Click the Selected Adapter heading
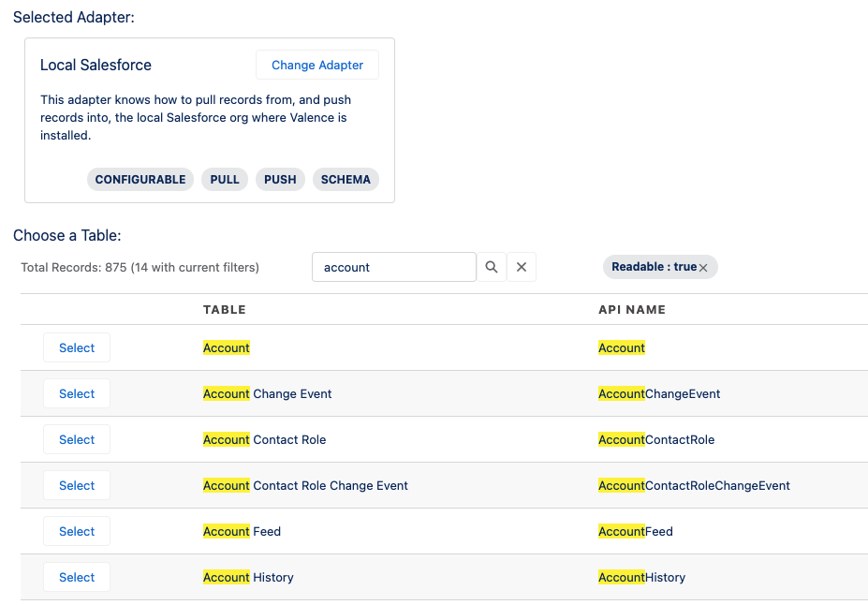The width and height of the screenshot is (868, 605). tap(74, 17)
